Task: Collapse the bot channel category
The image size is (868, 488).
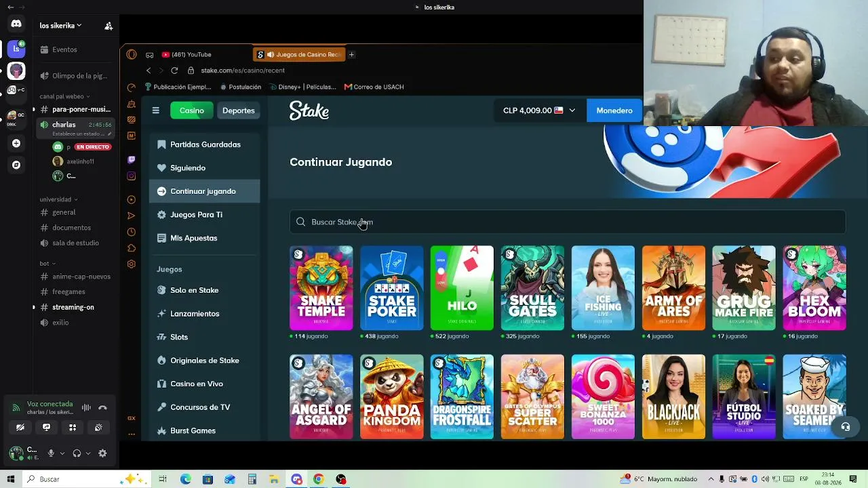Action: coord(47,263)
